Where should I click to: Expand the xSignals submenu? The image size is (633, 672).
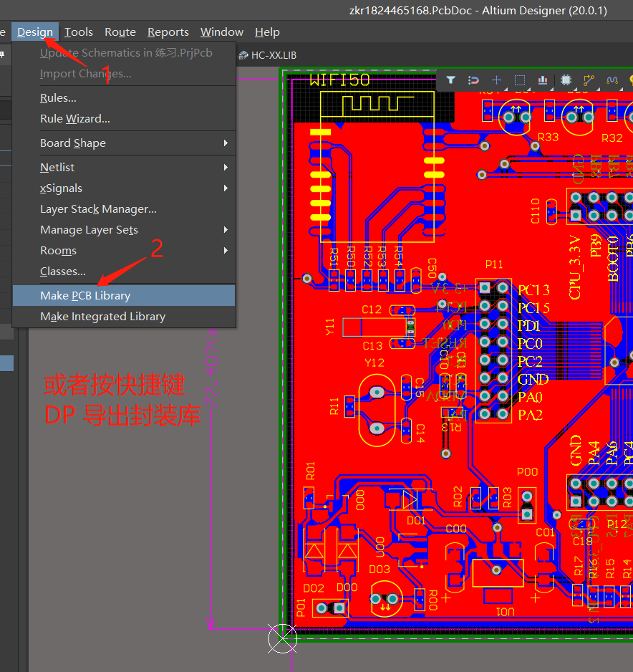coord(124,188)
